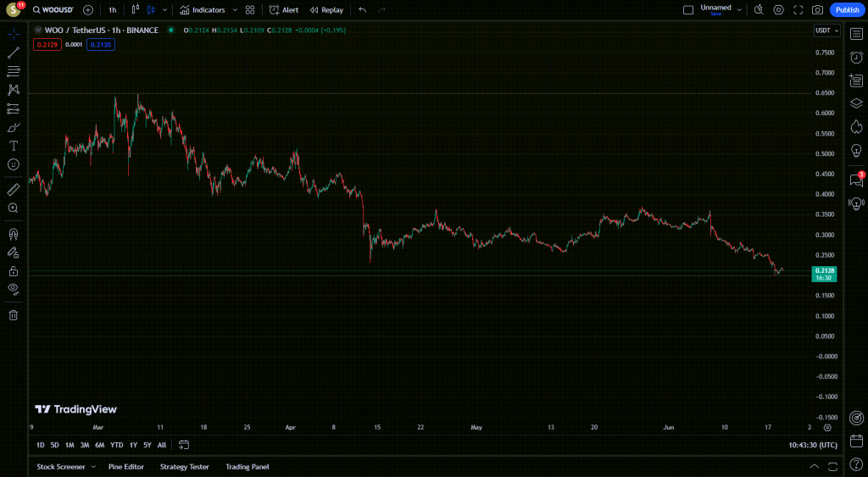
Task: Take a chart snapshot with camera
Action: [x=818, y=10]
